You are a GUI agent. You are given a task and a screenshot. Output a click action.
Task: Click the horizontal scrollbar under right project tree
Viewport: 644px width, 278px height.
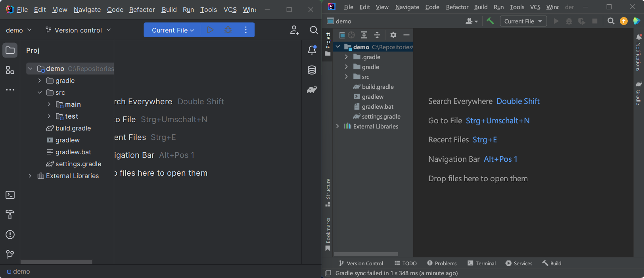pyautogui.click(x=366, y=254)
